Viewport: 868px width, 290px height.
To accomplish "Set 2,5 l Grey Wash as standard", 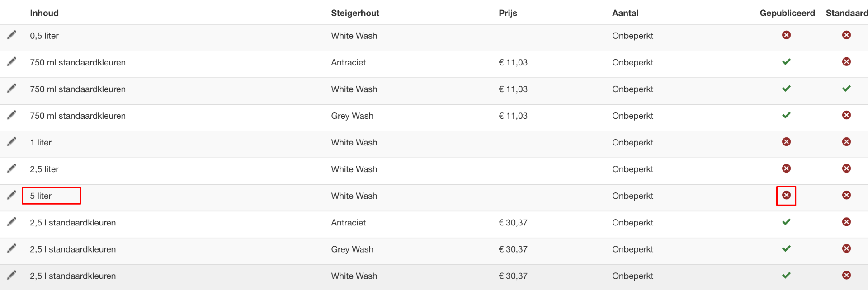I will [x=847, y=248].
